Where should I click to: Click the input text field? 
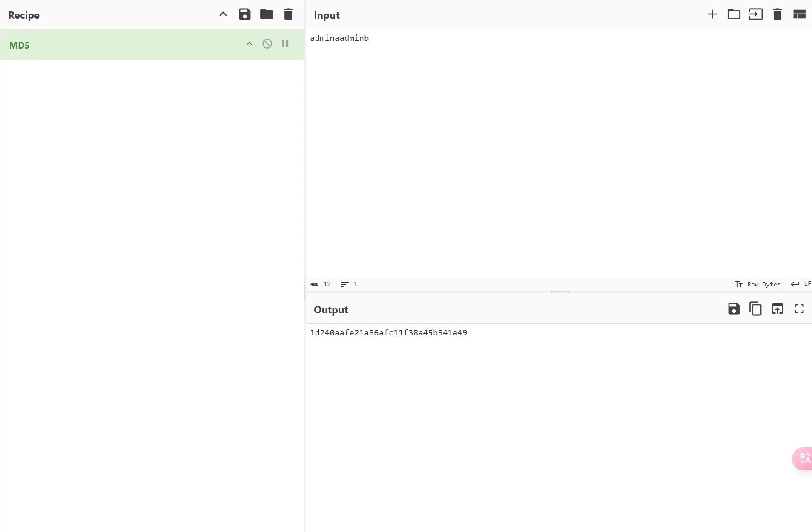554,149
